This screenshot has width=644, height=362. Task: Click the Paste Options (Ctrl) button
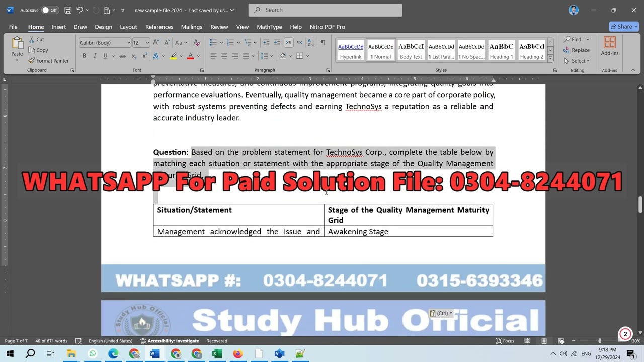(x=441, y=313)
